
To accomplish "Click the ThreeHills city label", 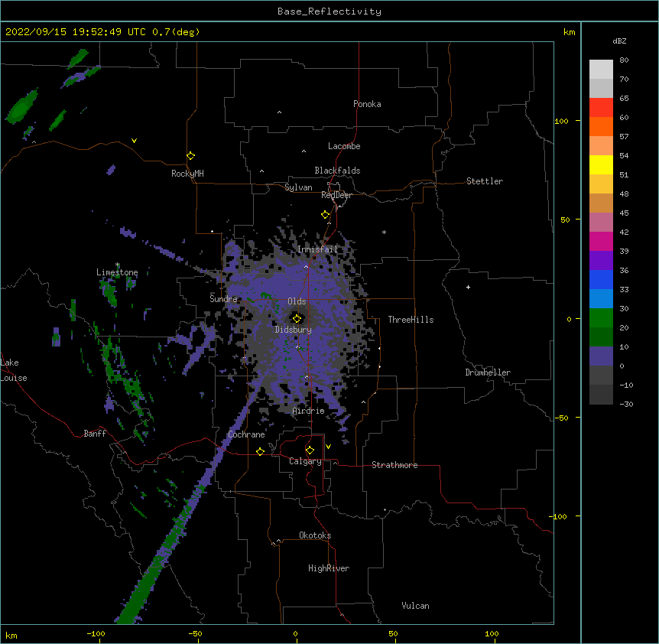I will 411,320.
